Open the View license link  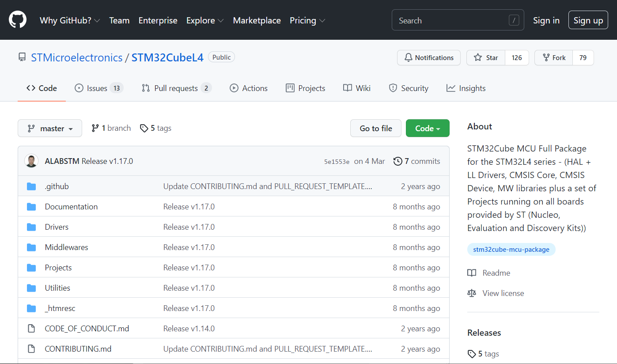pyautogui.click(x=503, y=293)
